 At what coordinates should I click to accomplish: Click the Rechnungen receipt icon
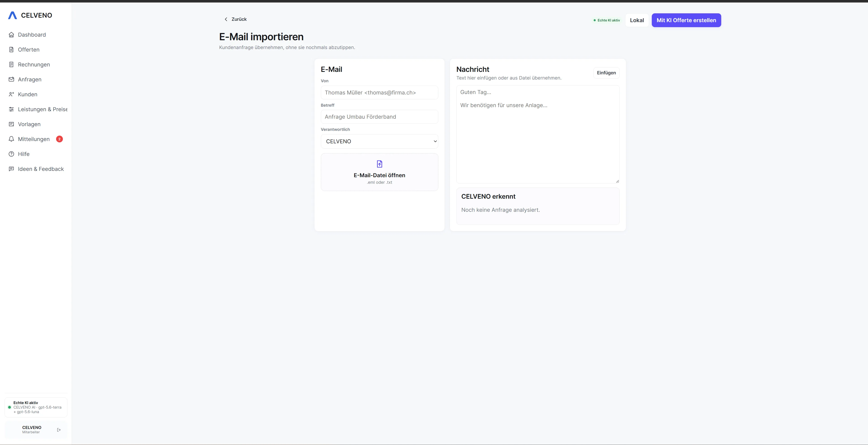coord(12,64)
